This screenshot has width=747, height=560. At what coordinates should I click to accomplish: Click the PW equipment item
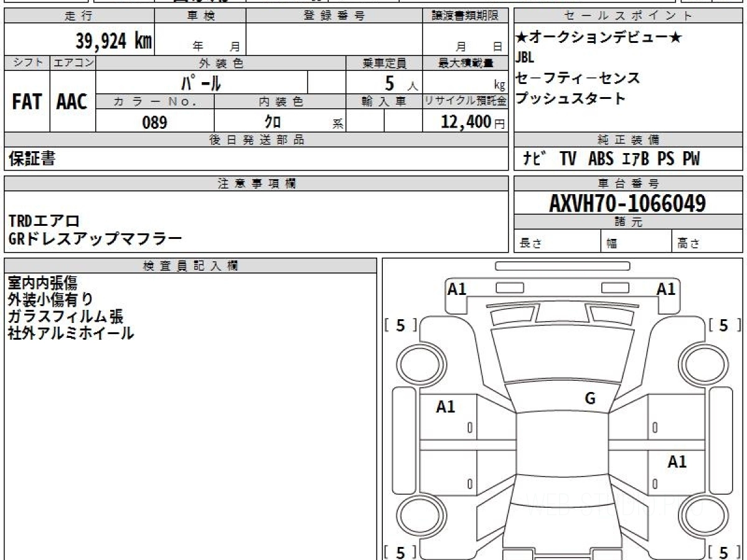click(691, 159)
